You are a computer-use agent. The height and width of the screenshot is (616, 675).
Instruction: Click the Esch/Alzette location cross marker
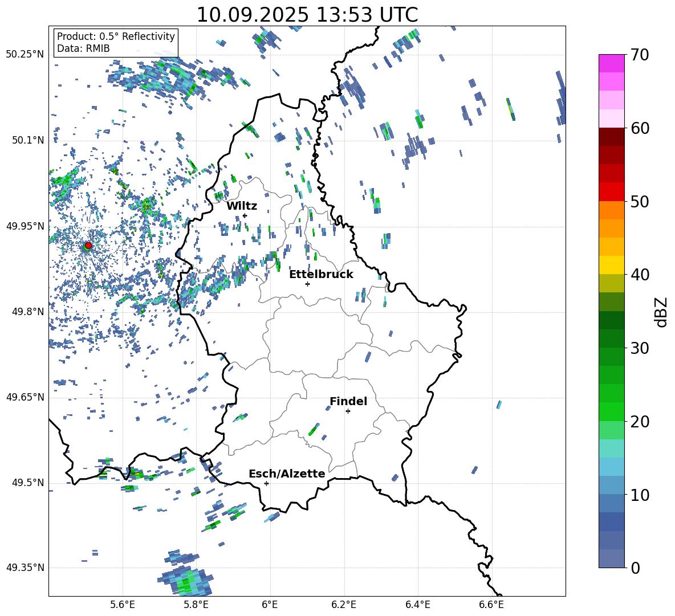[x=266, y=483]
